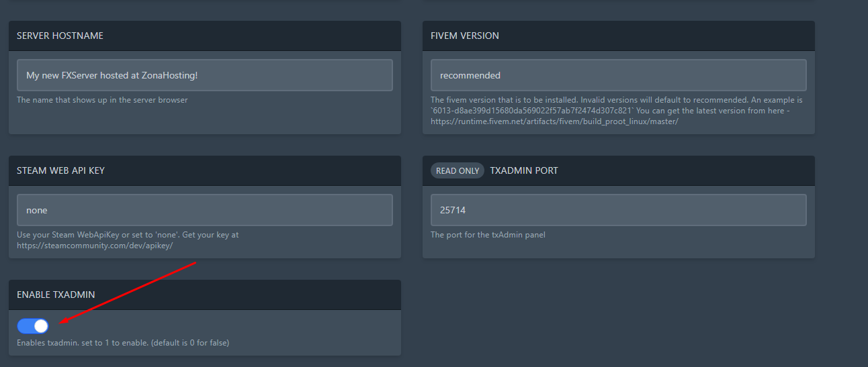Click the Server Hostname input field
The image size is (868, 367).
point(204,75)
